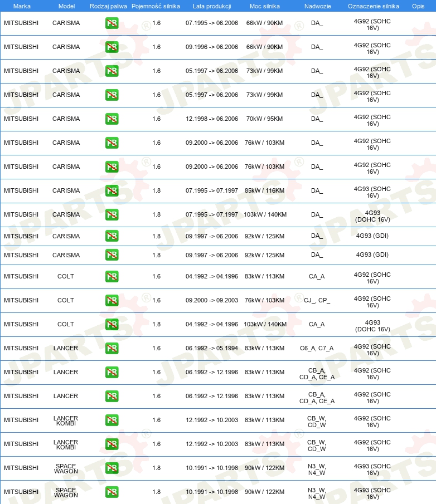The image size is (436, 504).
Task: Click LANCER in the 06.1992 -> 05.1994 row
Action: (x=66, y=348)
